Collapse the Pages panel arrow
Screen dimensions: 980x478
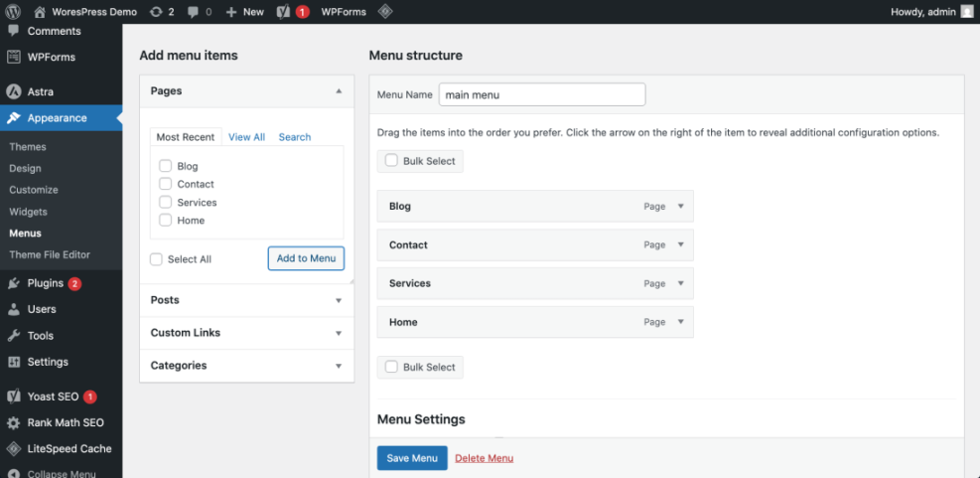click(339, 91)
